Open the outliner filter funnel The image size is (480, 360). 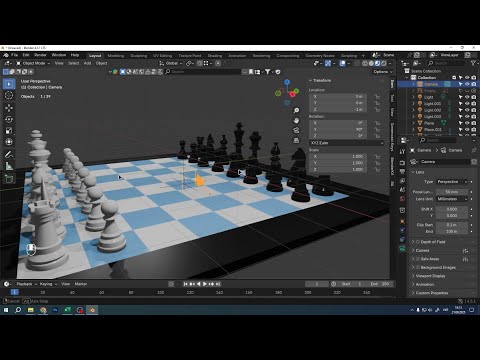pos(473,63)
